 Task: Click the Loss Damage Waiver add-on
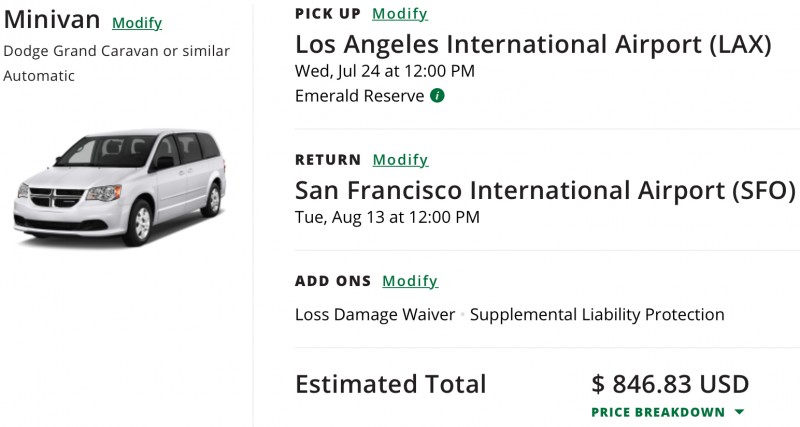[375, 314]
